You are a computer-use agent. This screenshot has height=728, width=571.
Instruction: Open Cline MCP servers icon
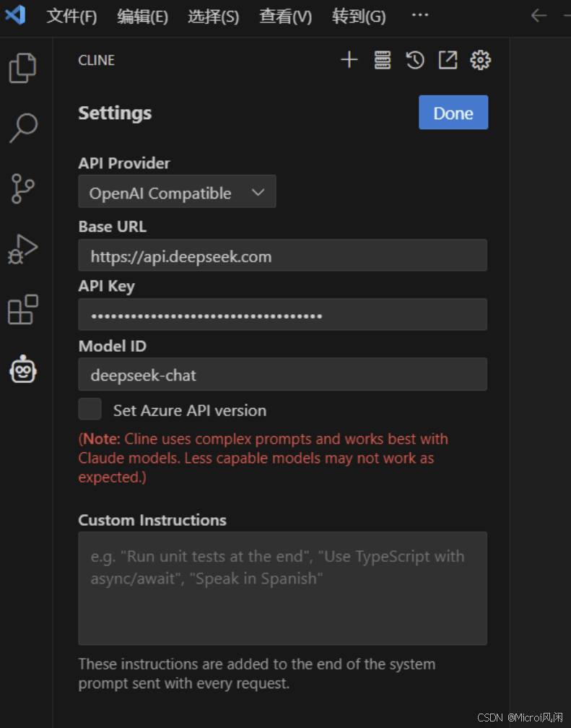[x=383, y=60]
